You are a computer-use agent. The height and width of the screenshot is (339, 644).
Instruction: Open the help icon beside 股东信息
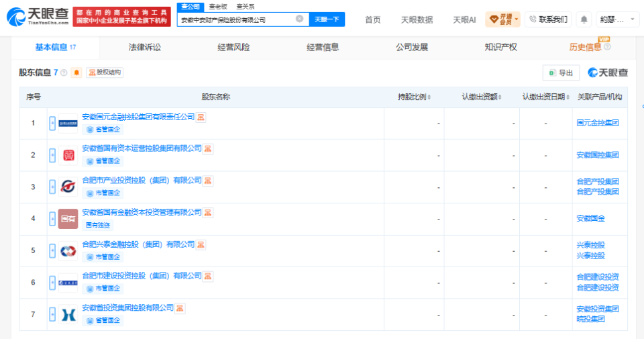(x=64, y=72)
